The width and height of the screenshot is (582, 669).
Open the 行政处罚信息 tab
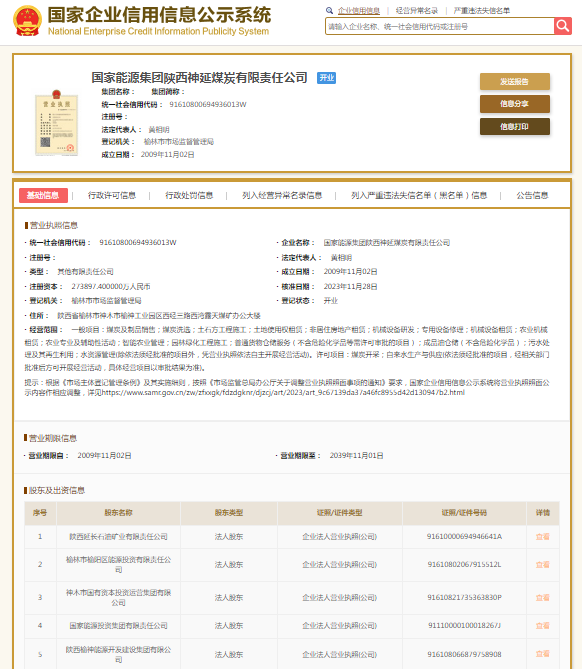tap(189, 195)
